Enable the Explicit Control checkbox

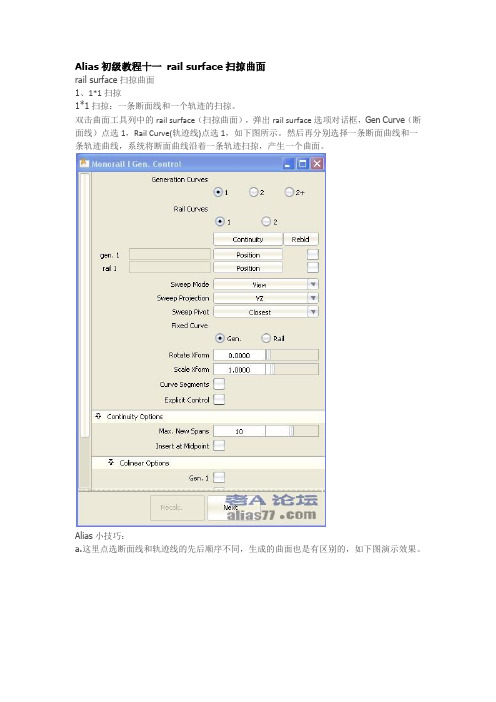pyautogui.click(x=219, y=399)
